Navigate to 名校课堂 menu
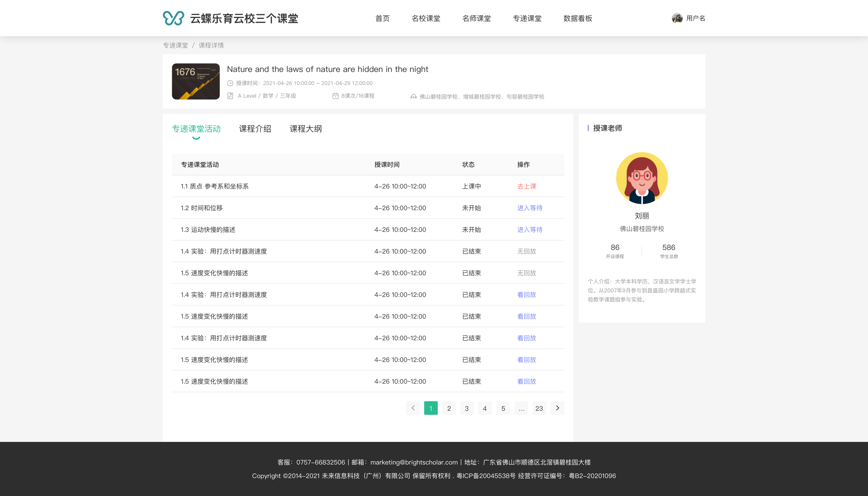The image size is (868, 496). 426,18
